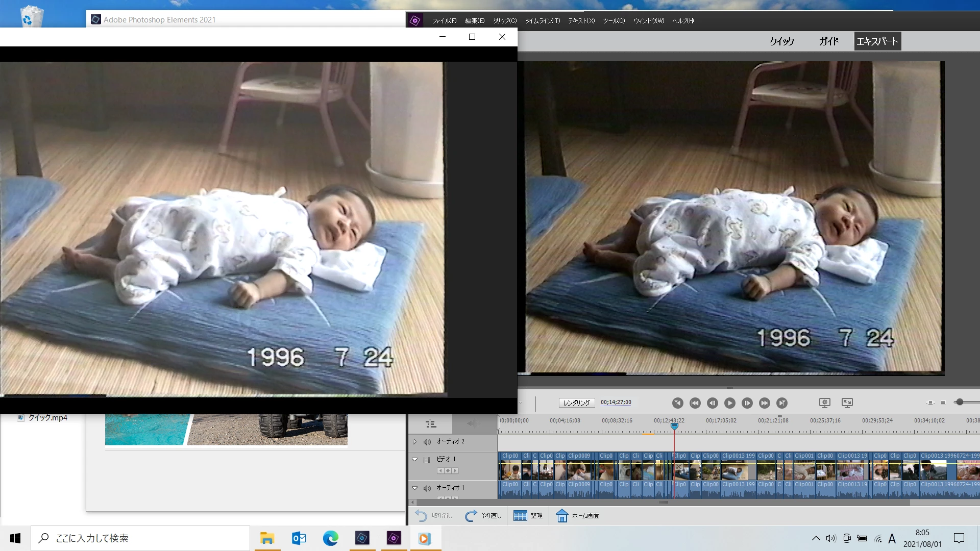This screenshot has width=980, height=551.
Task: Expand the オーディオ 2 track
Action: pyautogui.click(x=414, y=441)
